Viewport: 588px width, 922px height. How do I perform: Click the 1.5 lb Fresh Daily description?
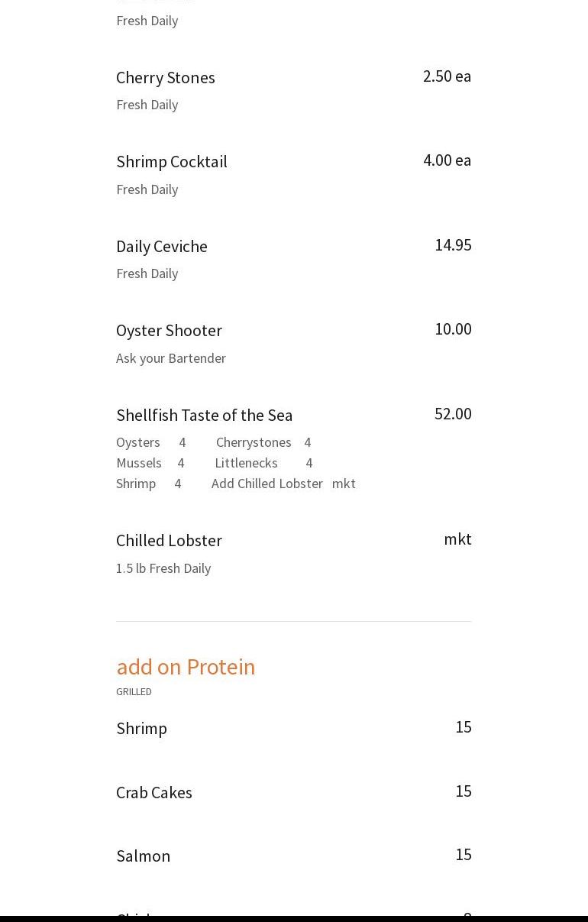tap(163, 568)
